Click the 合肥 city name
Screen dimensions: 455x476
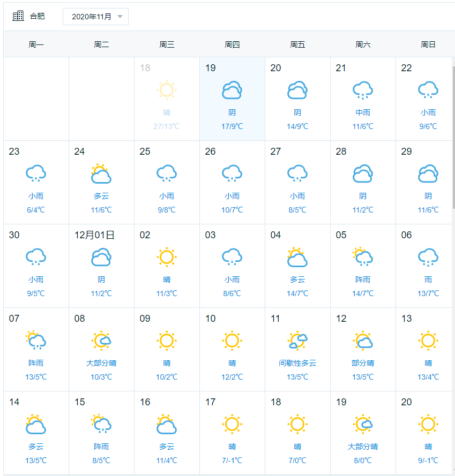[x=38, y=16]
